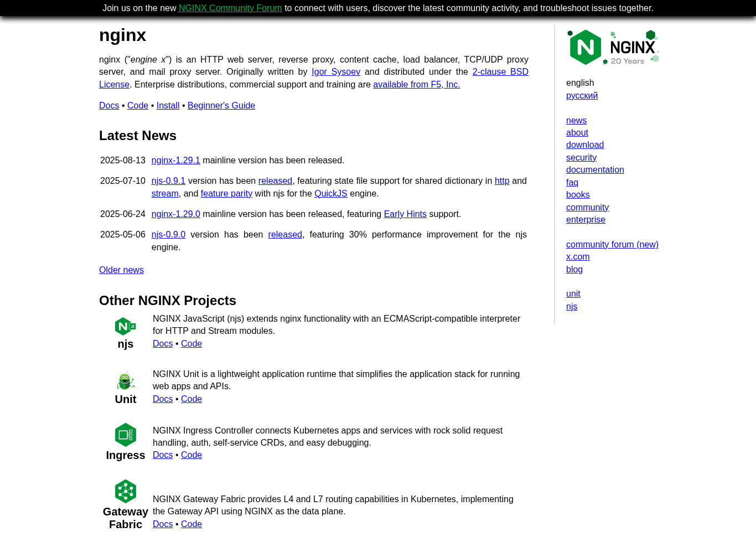Open top Docs link under intro
The height and width of the screenshot is (547, 756).
coord(109,106)
